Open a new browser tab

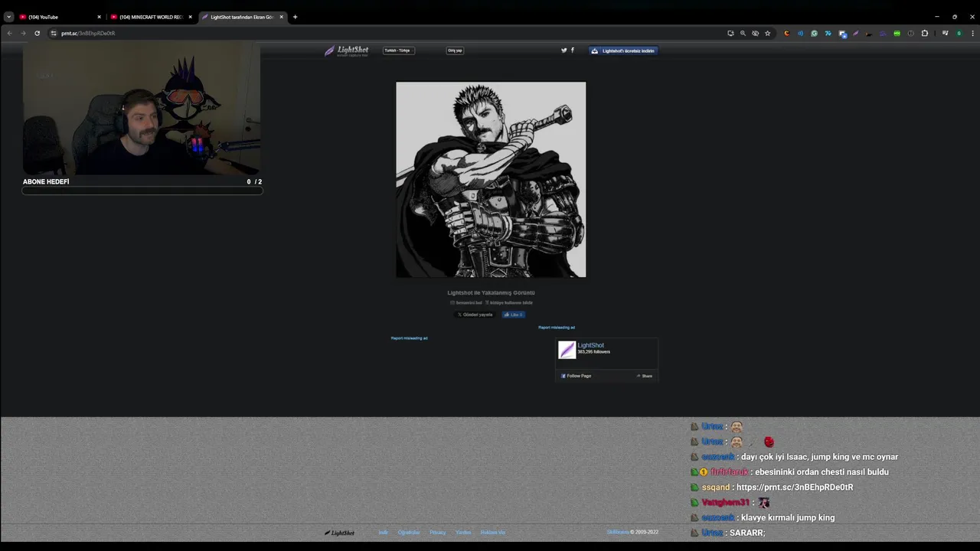click(x=295, y=17)
